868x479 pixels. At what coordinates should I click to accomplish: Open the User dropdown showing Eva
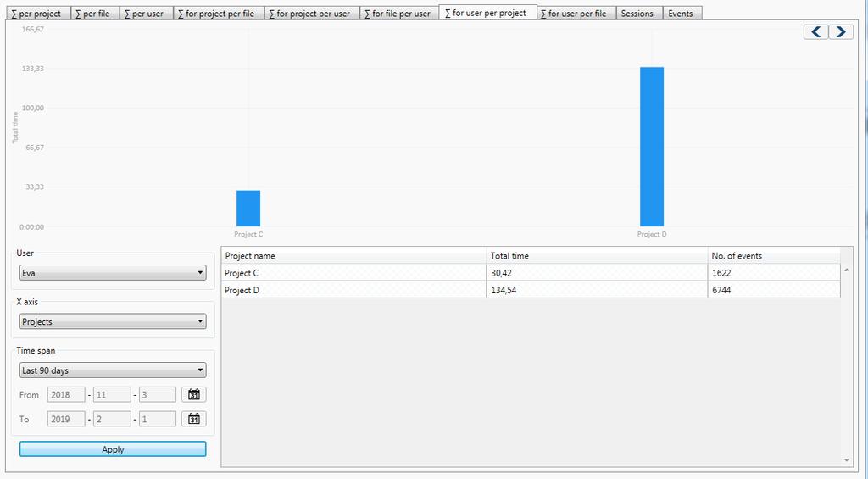(x=113, y=272)
